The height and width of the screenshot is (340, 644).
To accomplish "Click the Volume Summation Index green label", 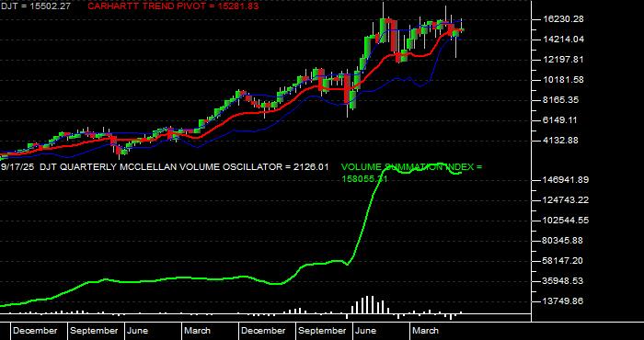I will tap(411, 173).
